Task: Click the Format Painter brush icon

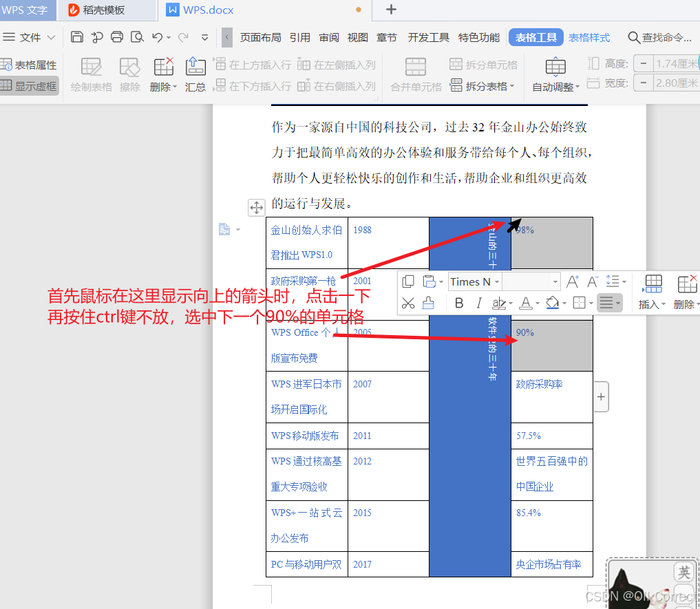Action: click(428, 303)
